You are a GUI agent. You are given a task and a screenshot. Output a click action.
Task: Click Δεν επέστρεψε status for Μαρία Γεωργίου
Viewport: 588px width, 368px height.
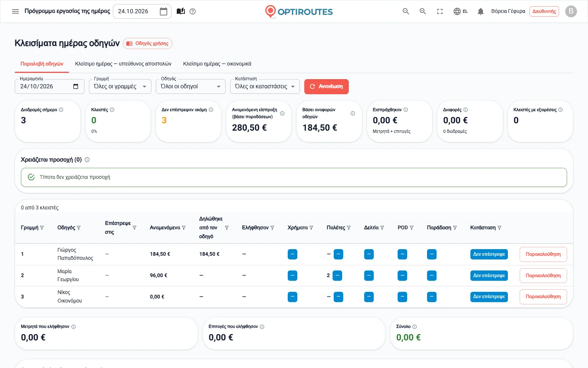[x=489, y=276]
